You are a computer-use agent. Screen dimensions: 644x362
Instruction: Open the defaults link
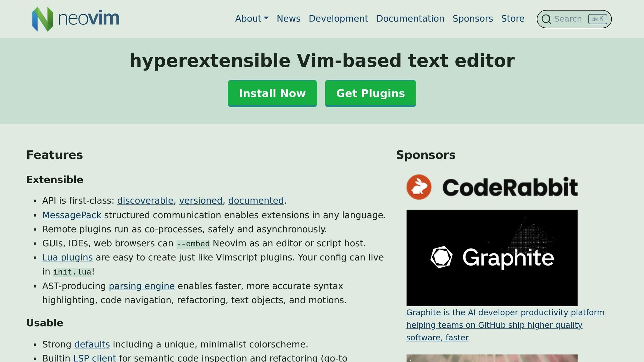[92, 344]
